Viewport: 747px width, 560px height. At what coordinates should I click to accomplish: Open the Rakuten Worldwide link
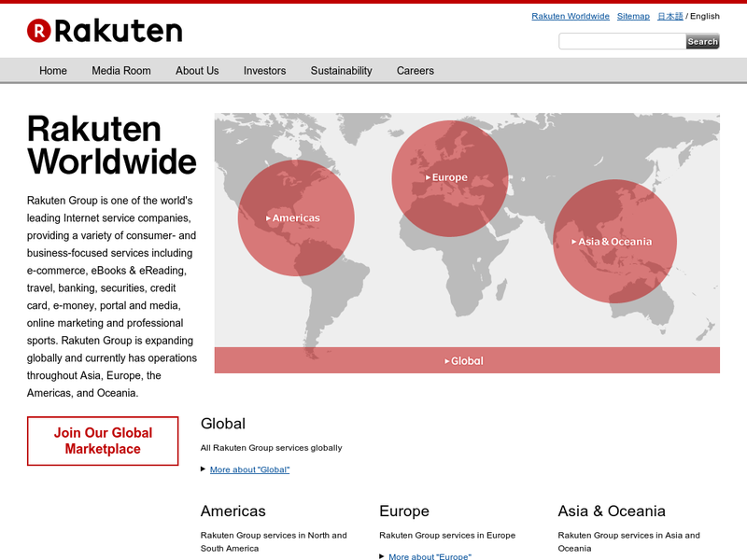(571, 16)
